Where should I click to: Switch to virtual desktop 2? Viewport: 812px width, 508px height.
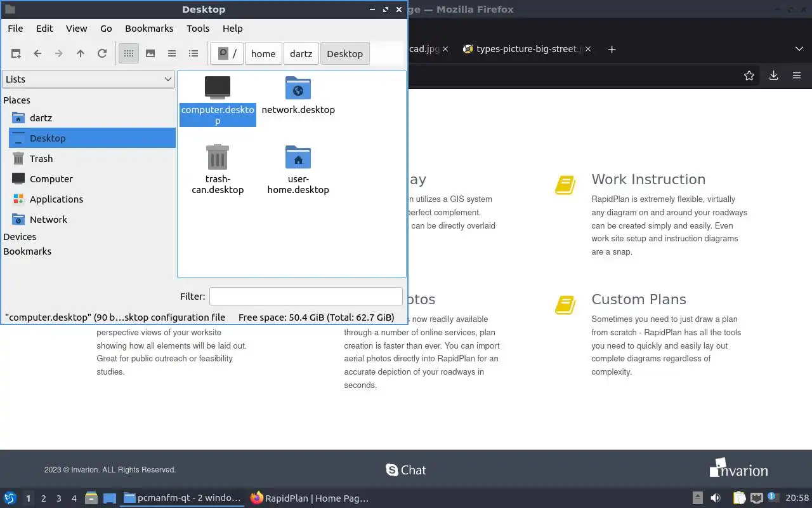click(x=43, y=498)
